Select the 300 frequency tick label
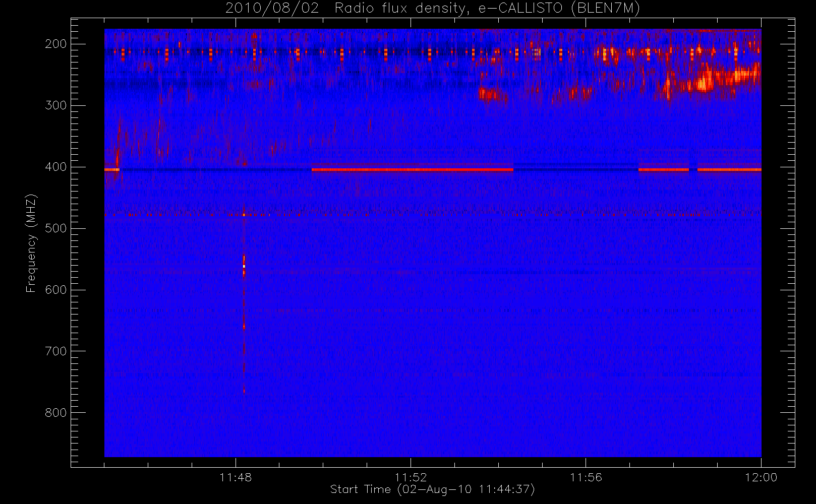 [56, 105]
